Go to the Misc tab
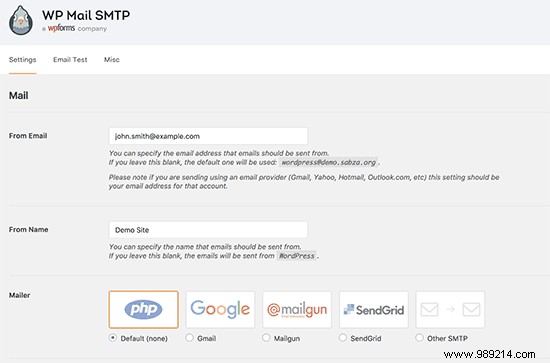550x363 pixels. coord(112,60)
